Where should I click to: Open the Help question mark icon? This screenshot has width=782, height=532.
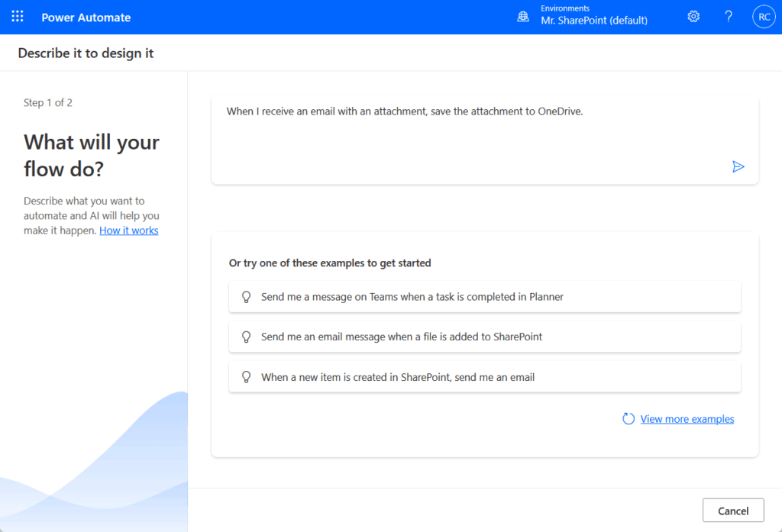coord(728,17)
